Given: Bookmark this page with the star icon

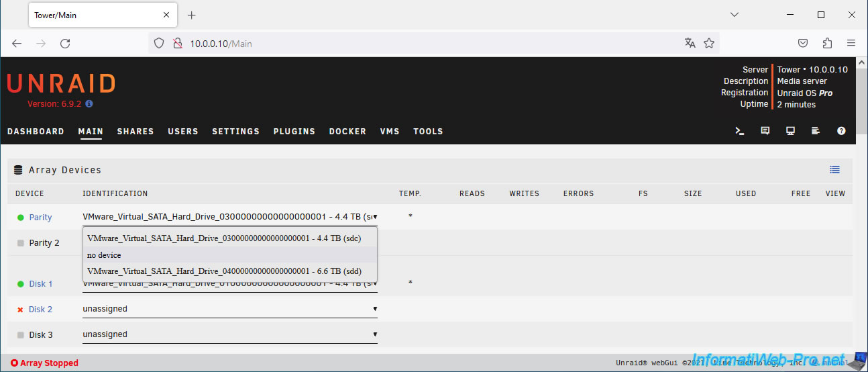Looking at the screenshot, I should point(709,44).
